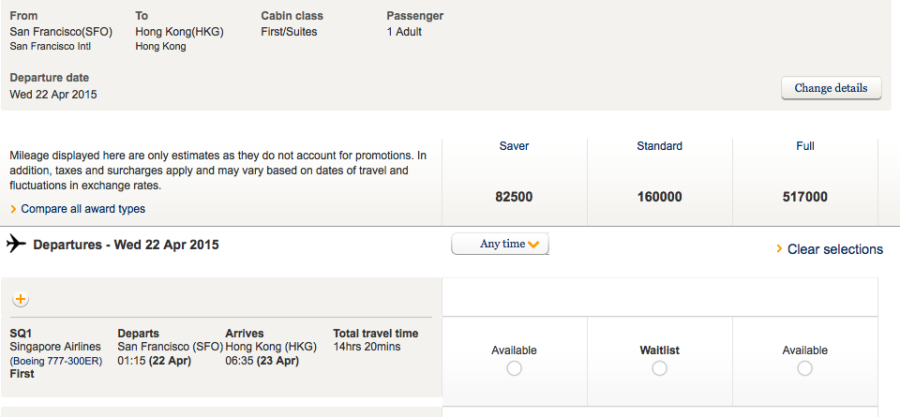The image size is (900, 417).
Task: Click the 160000 Standard mileage value
Action: tap(659, 197)
